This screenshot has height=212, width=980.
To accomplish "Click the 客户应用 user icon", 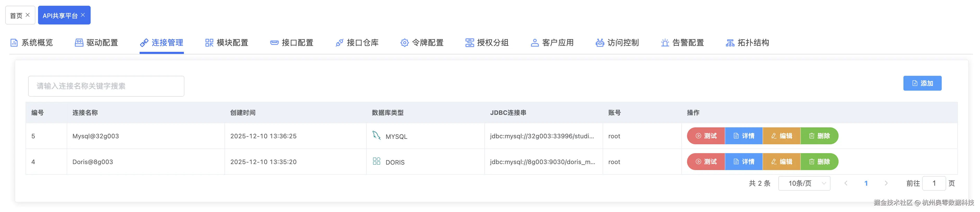I will pyautogui.click(x=535, y=43).
